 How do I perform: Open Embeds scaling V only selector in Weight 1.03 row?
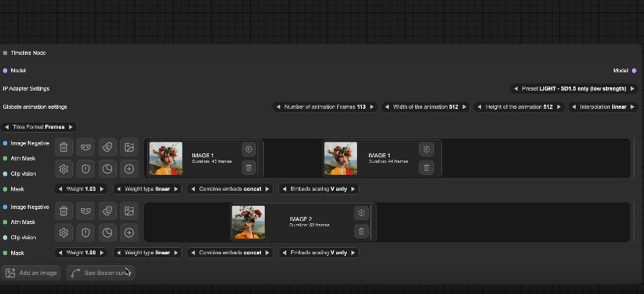(x=319, y=189)
